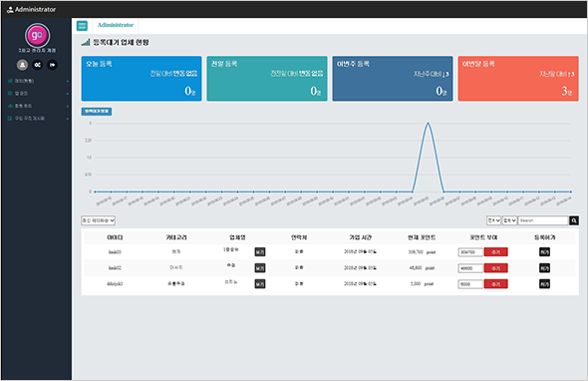Click the small blue button above the chart
588x381 pixels.
click(x=97, y=112)
